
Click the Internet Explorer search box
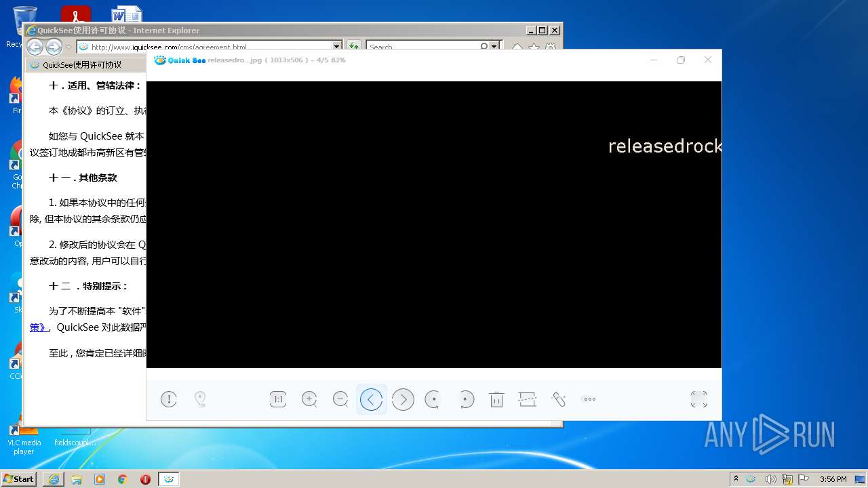tap(424, 47)
